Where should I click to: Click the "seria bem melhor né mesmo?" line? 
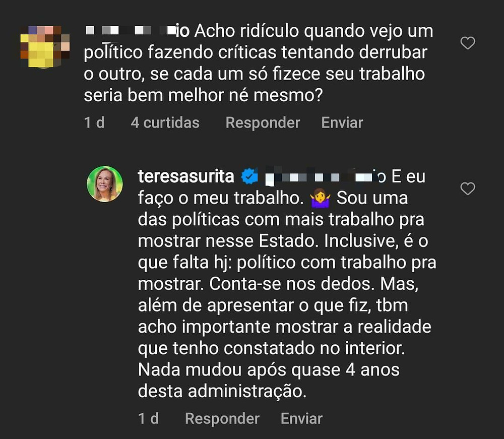[203, 96]
